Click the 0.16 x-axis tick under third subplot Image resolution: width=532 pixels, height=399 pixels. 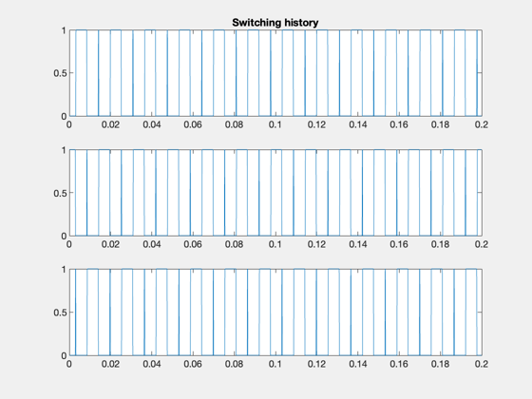[399, 364]
